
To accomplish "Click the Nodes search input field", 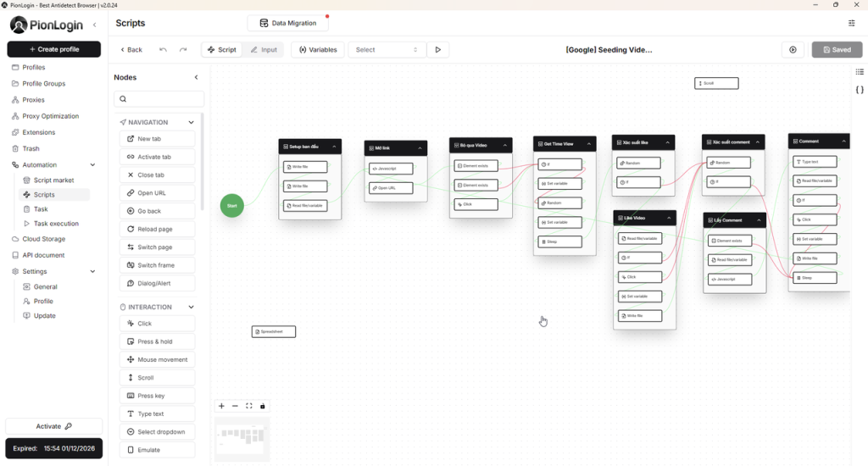I will pyautogui.click(x=159, y=99).
